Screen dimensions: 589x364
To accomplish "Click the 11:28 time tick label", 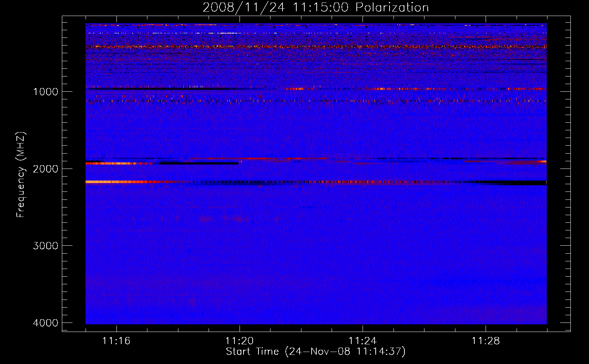I will pos(486,341).
